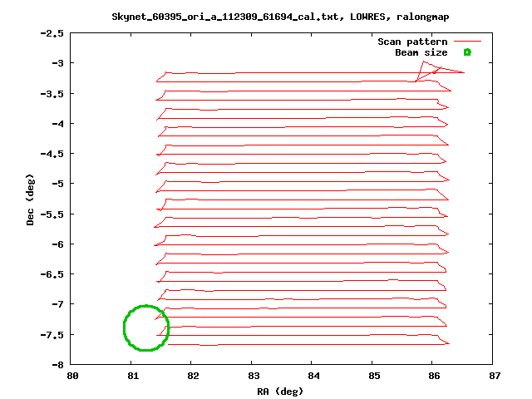Click the 'Dec (deg)' axis label

pos(30,199)
